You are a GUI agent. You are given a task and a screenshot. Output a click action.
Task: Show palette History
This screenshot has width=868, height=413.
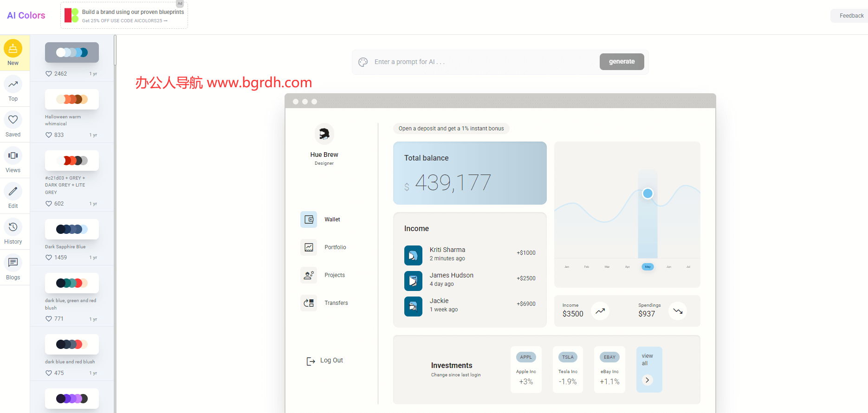(x=13, y=232)
